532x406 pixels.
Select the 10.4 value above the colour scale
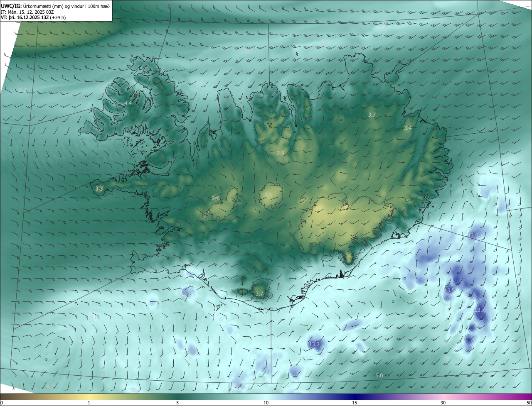[x=135, y=390]
